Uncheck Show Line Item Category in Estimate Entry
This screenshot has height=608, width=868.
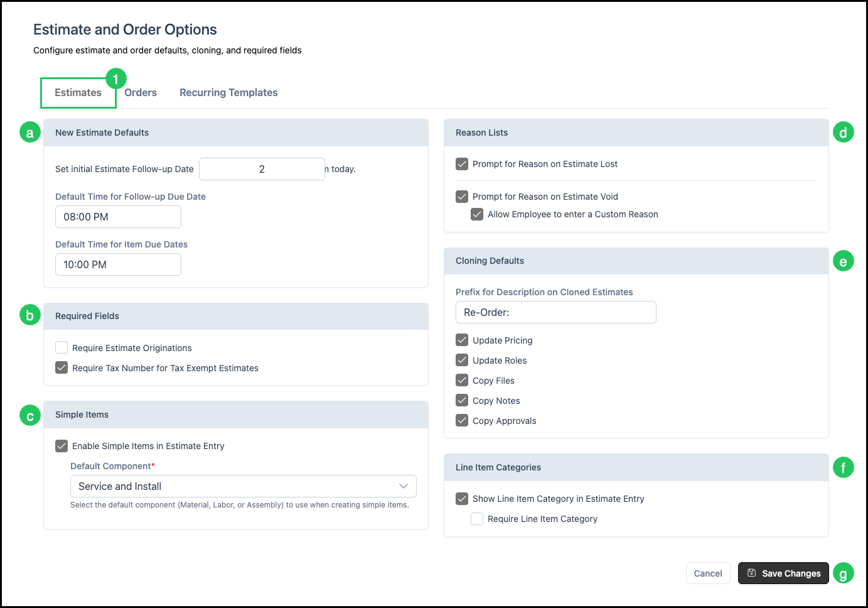coord(462,499)
